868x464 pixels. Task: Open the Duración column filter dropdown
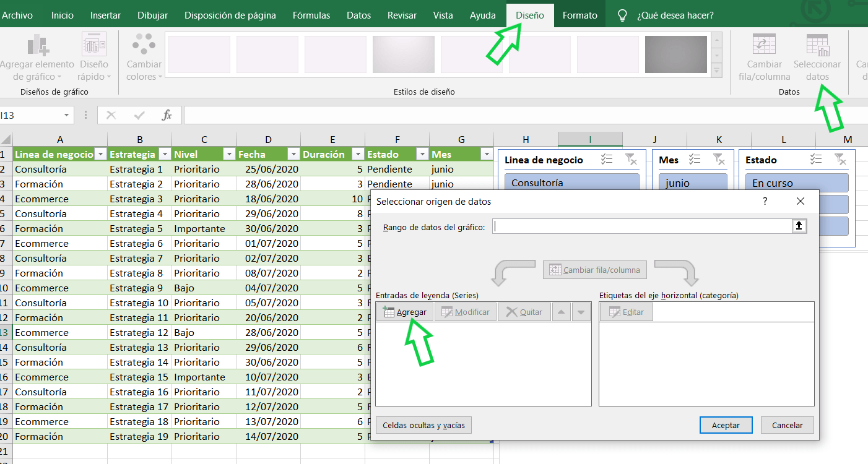357,155
